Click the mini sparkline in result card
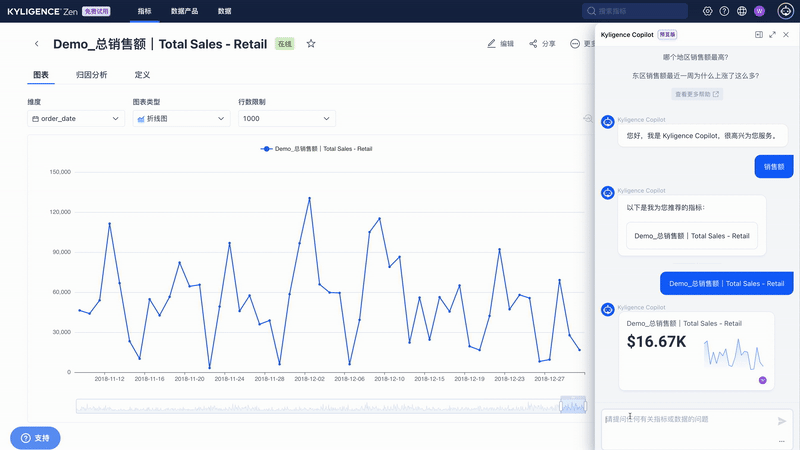This screenshot has height=450, width=800. point(733,353)
